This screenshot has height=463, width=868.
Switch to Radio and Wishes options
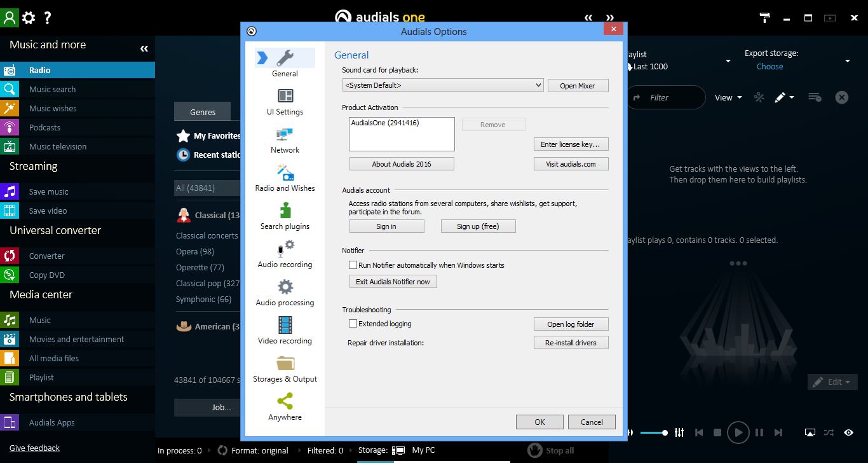coord(285,178)
